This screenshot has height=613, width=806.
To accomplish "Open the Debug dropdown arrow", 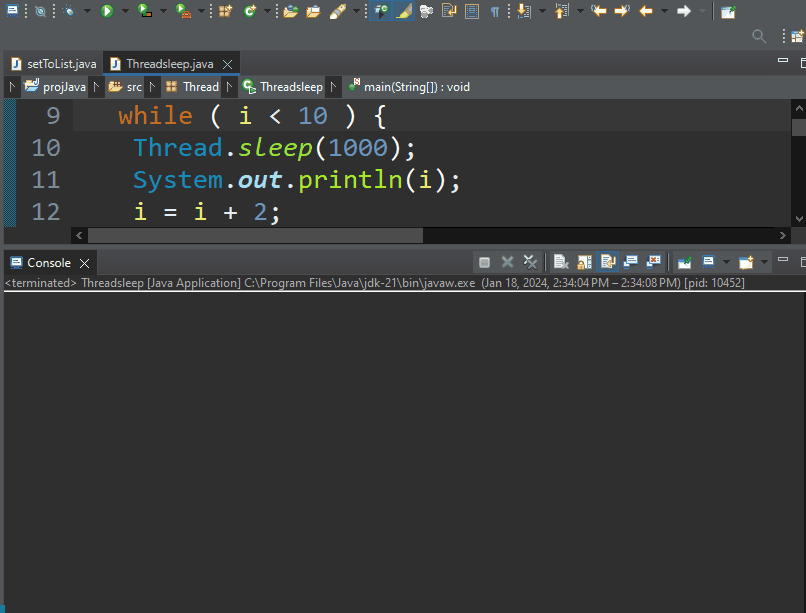I will click(x=87, y=11).
